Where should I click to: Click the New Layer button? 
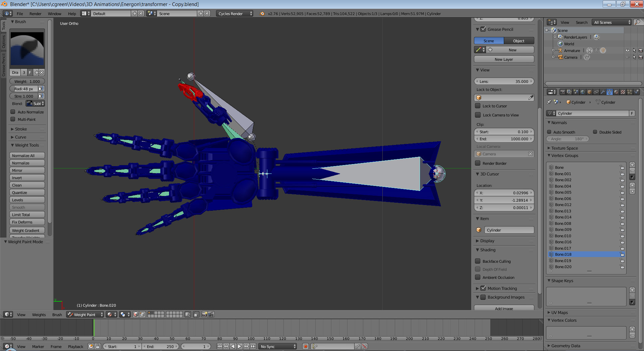tap(504, 59)
